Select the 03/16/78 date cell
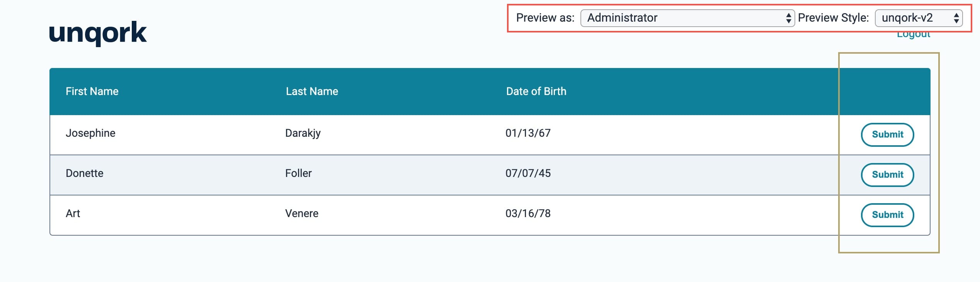 528,213
